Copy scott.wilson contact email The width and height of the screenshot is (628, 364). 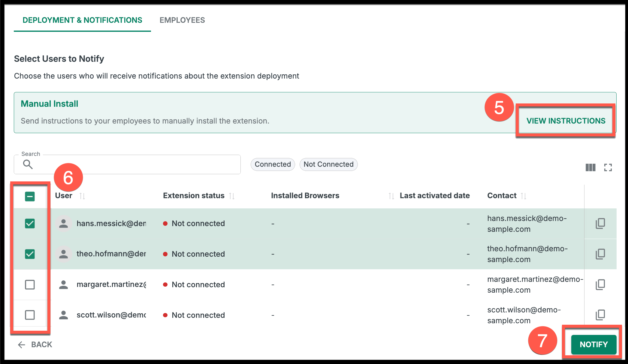click(600, 315)
